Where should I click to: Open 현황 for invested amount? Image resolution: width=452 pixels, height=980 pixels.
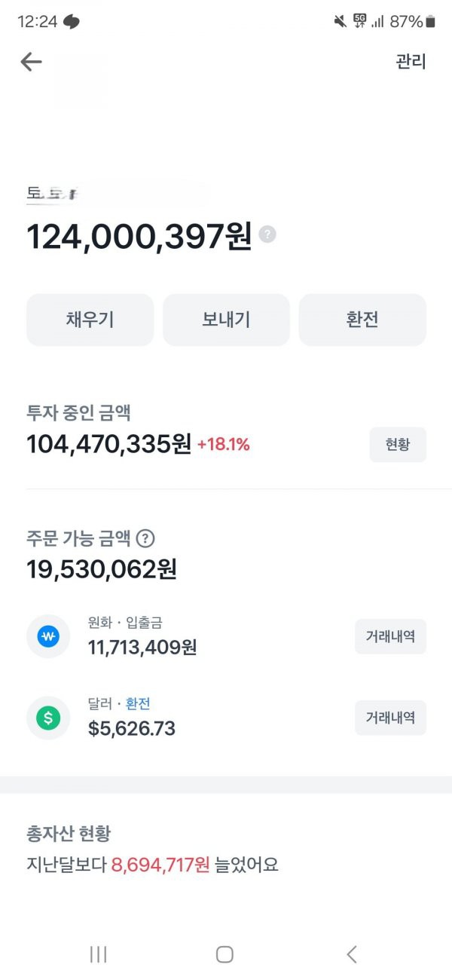pos(398,445)
